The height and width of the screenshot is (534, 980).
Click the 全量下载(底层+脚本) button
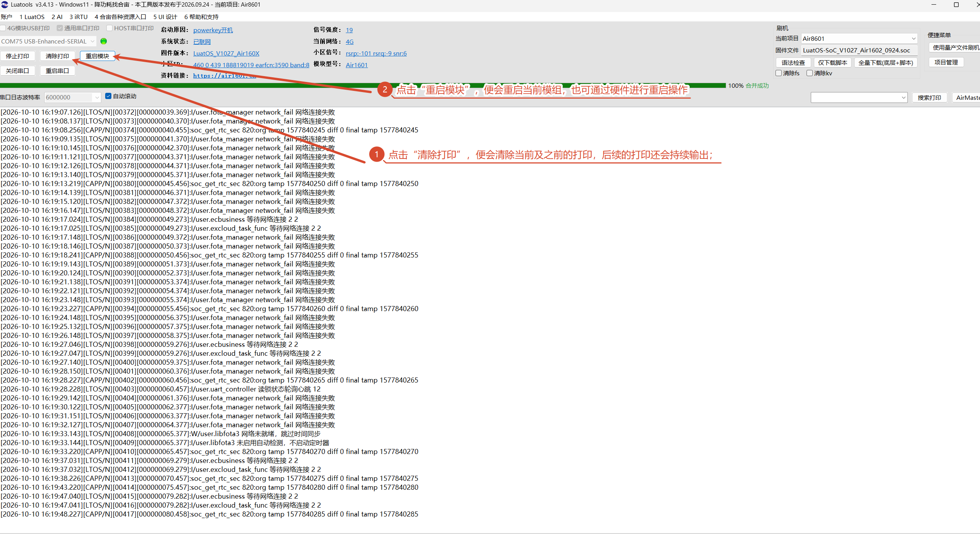[x=886, y=63]
